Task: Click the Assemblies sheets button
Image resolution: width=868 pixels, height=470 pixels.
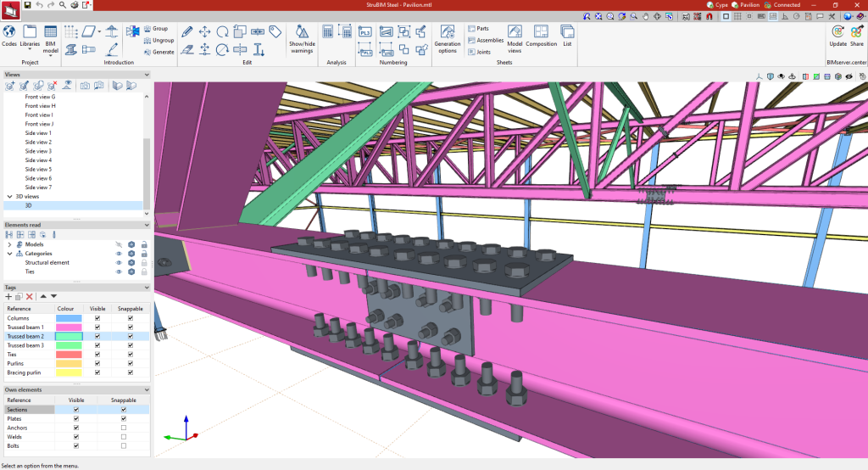Action: [485, 40]
